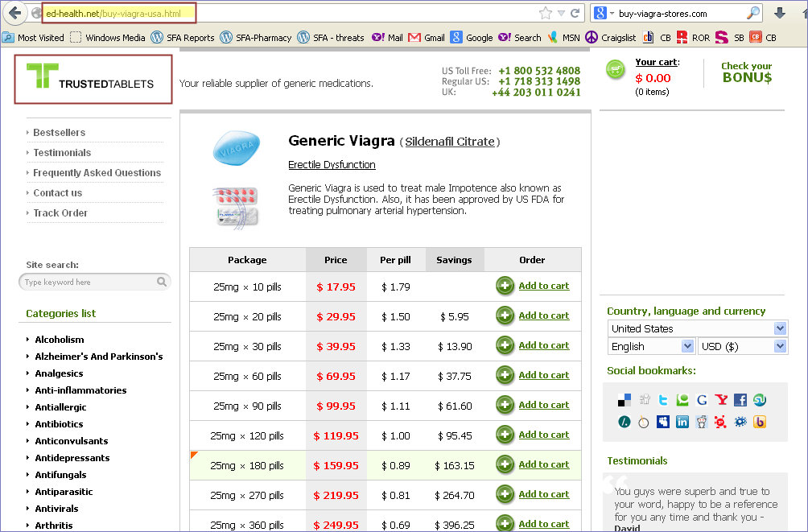Click the Reddit social bookmark icon
808x532 pixels.
point(702,421)
